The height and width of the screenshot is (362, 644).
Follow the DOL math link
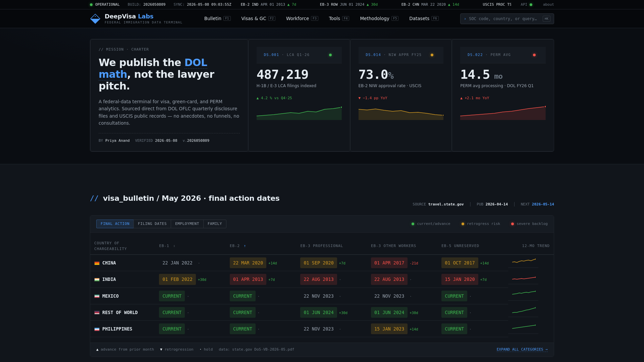tap(153, 68)
